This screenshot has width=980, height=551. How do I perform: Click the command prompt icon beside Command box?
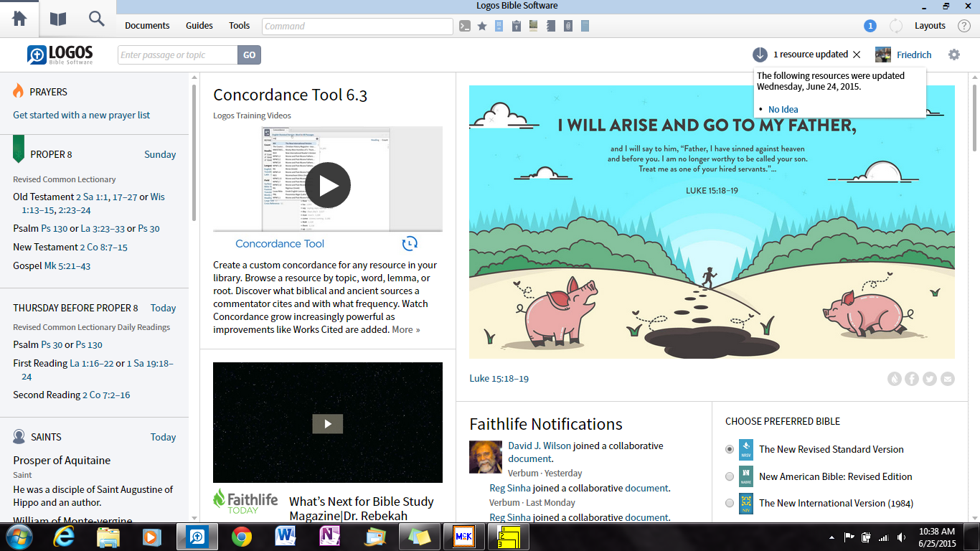(x=465, y=26)
